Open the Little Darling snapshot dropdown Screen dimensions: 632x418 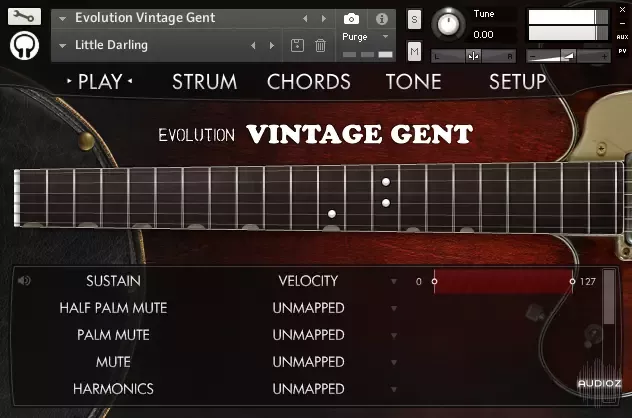point(62,46)
